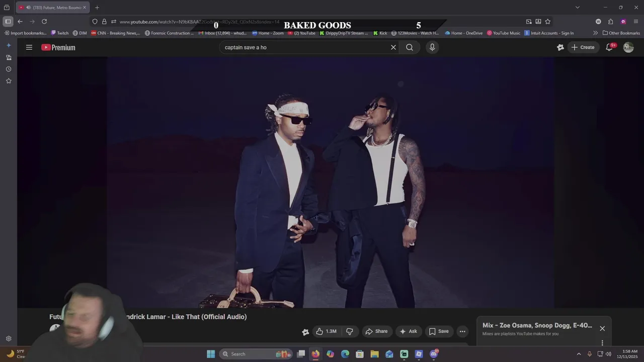Screen dimensions: 644x362
Task: Open the Other Bookmarks folder
Action: point(621,33)
